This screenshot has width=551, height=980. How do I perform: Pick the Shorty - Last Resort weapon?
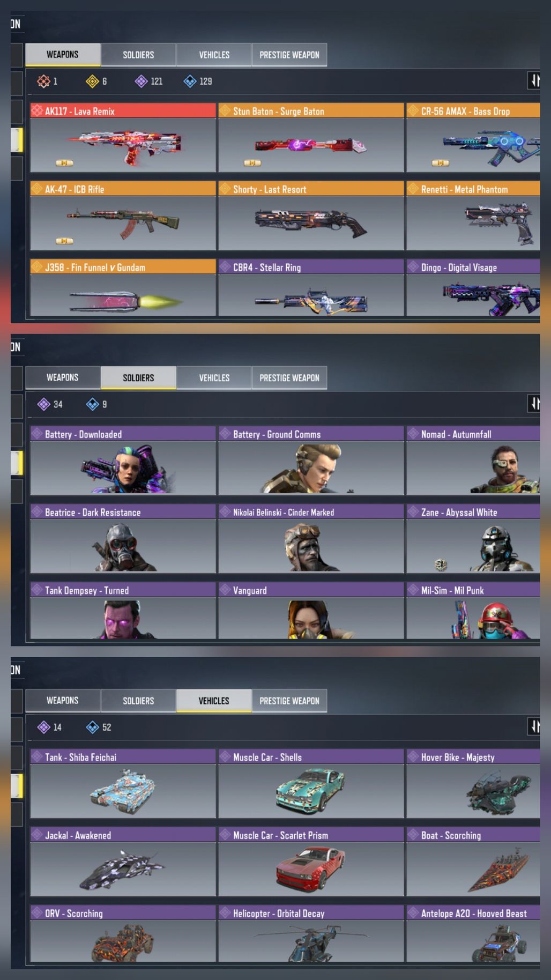[311, 216]
